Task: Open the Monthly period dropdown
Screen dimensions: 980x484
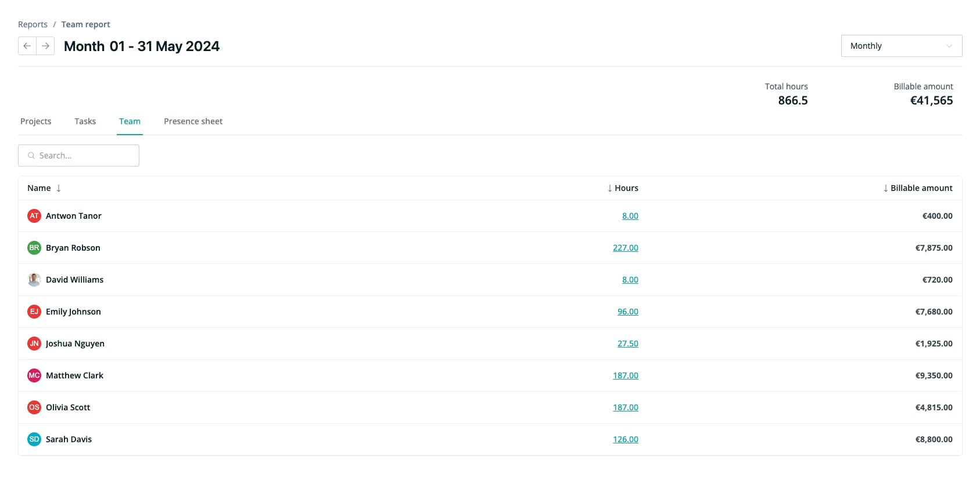Action: point(902,46)
